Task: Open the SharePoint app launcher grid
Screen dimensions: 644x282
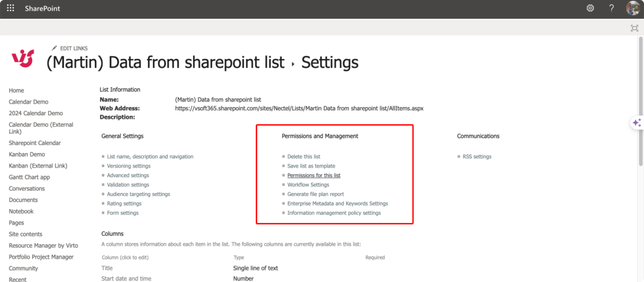Action: click(x=11, y=9)
